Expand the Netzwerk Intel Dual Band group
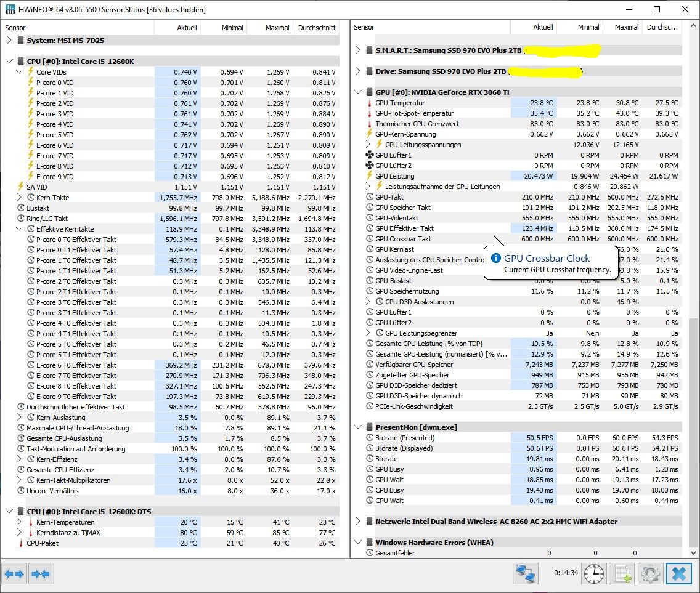The height and width of the screenshot is (593, 700). point(358,521)
